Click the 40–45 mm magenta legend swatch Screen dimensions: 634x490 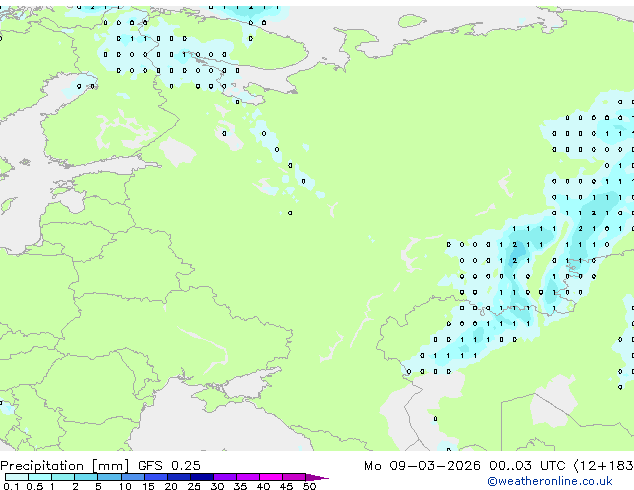click(271, 477)
